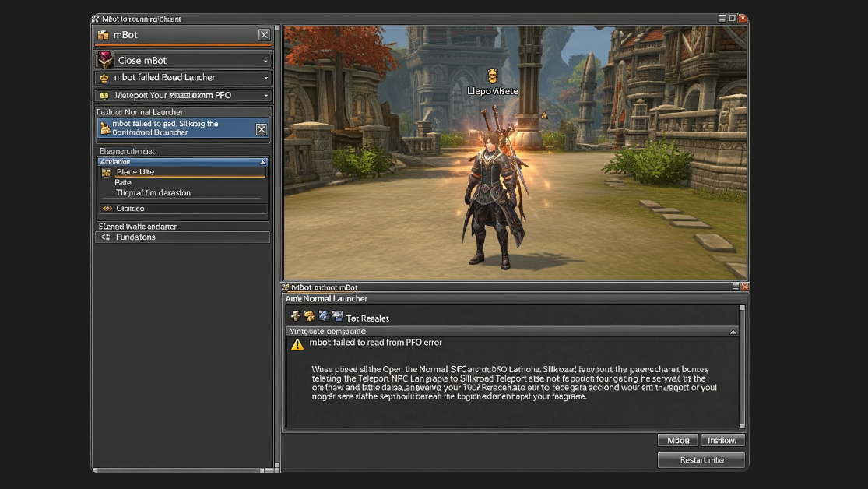Select the Plane URe list item

pos(182,172)
